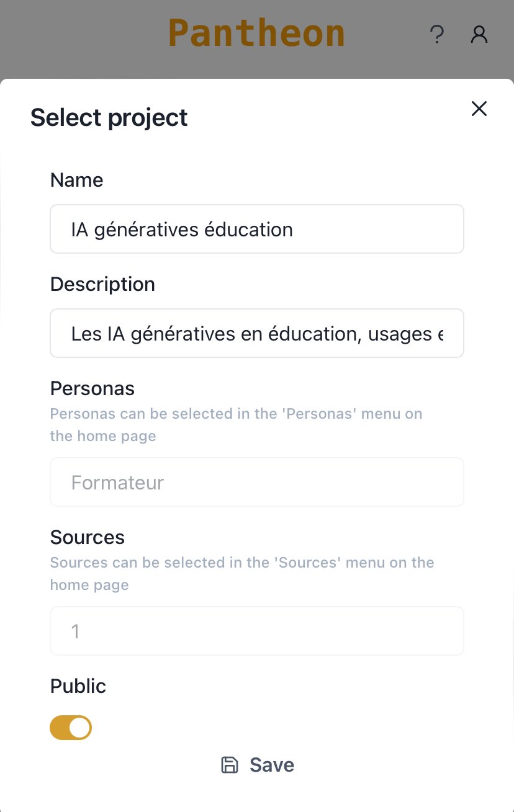Go to the Pantheon logo title
Image resolution: width=514 pixels, height=812 pixels.
pos(256,33)
